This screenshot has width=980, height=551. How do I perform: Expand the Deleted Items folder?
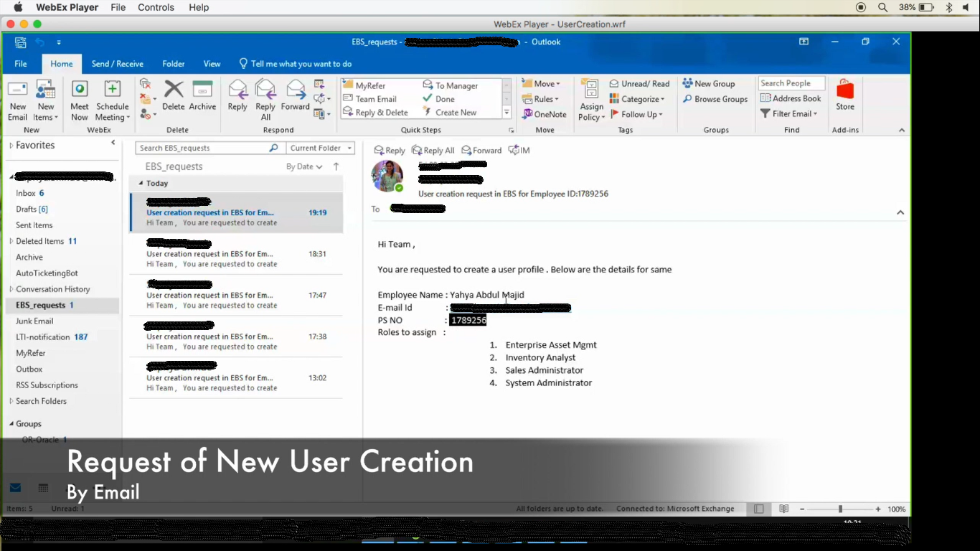pos(11,241)
